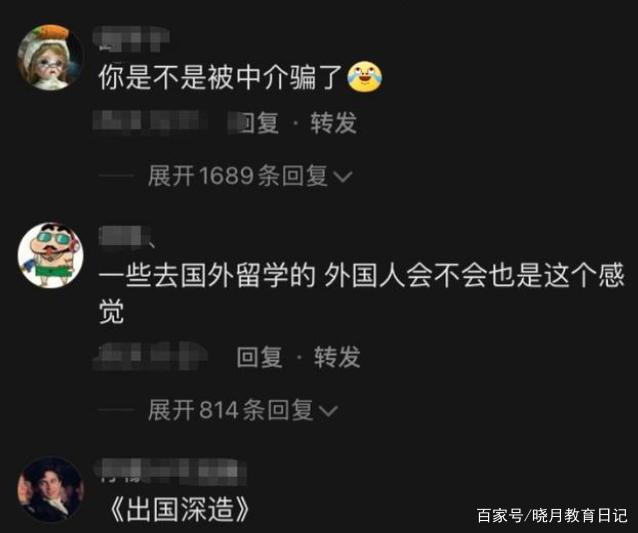Screen dimensions: 638x533
Task: Tap the crying-laughing emoji in first comment
Action: (x=365, y=76)
